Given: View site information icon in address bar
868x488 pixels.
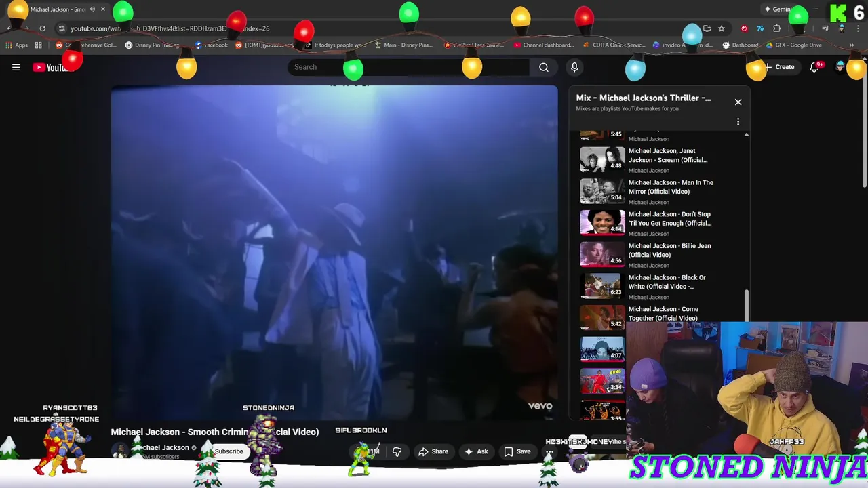Looking at the screenshot, I should 62,28.
